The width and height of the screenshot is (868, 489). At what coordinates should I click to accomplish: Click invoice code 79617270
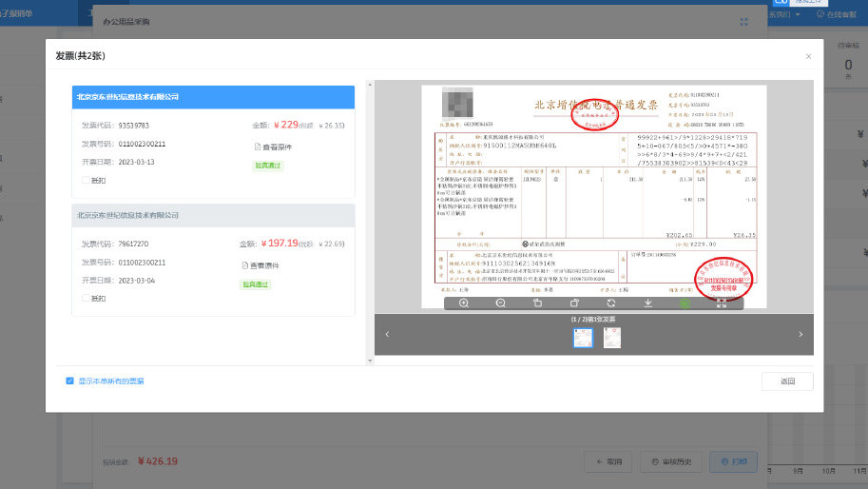[133, 244]
